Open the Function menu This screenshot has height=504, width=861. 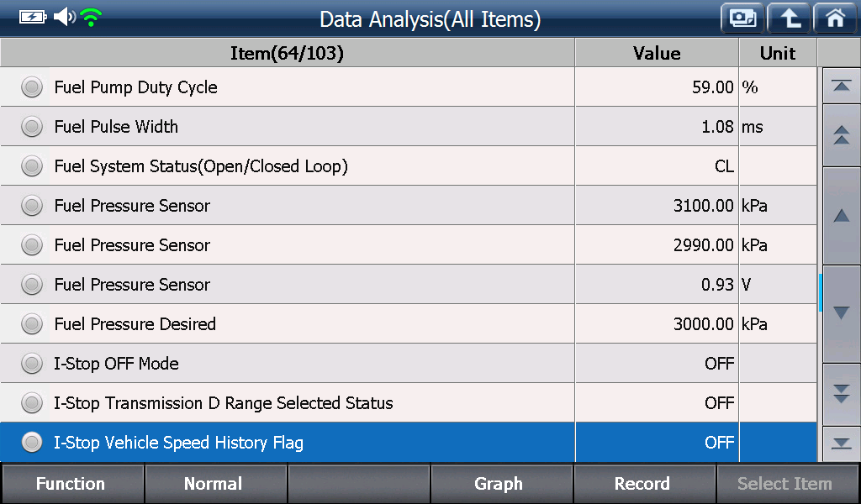[x=72, y=484]
